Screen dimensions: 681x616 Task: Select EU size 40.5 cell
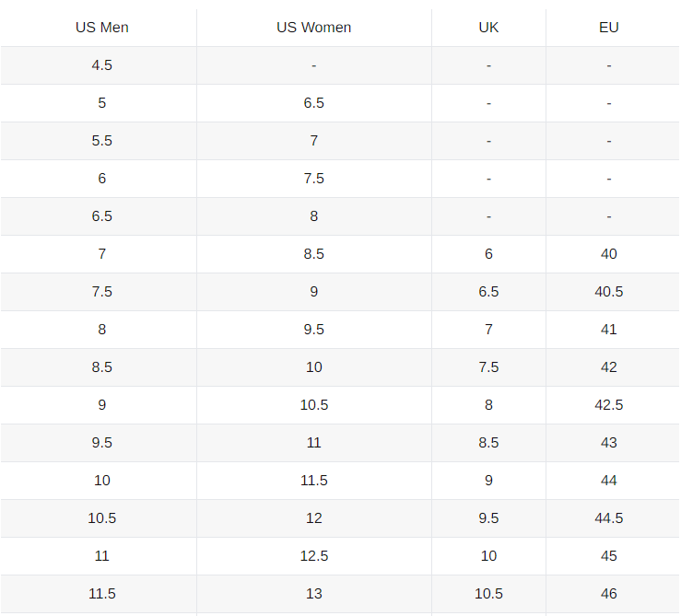click(608, 292)
